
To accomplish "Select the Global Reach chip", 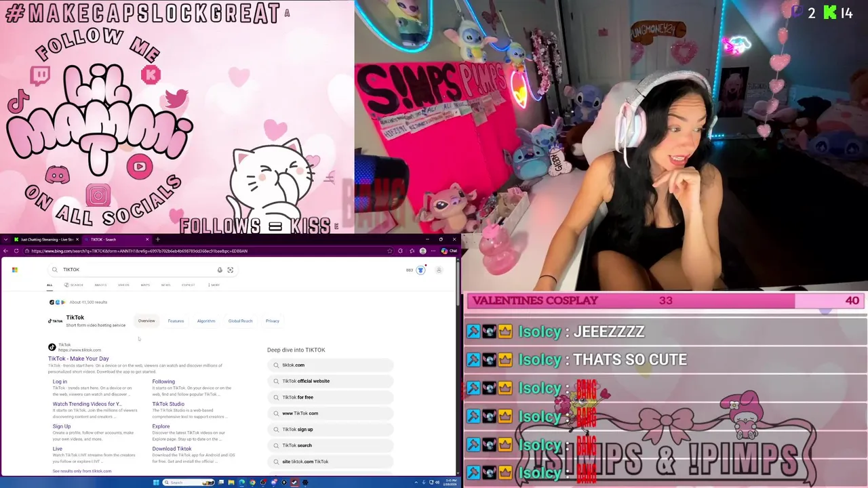I will click(240, 321).
